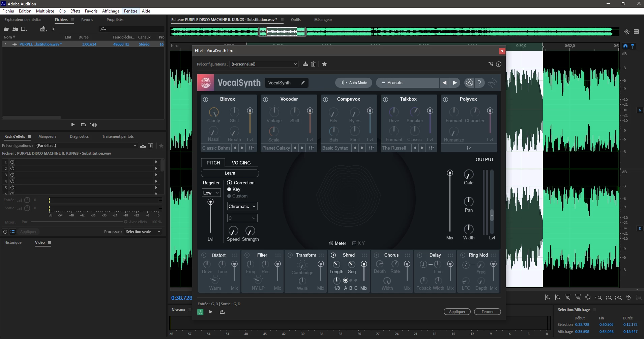The image size is (644, 339).
Task: Open effect info icon in VocalSynth window
Action: pos(499,64)
